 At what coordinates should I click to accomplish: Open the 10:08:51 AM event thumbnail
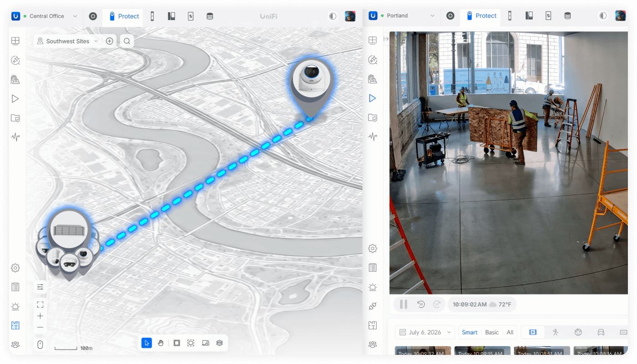[542, 351]
